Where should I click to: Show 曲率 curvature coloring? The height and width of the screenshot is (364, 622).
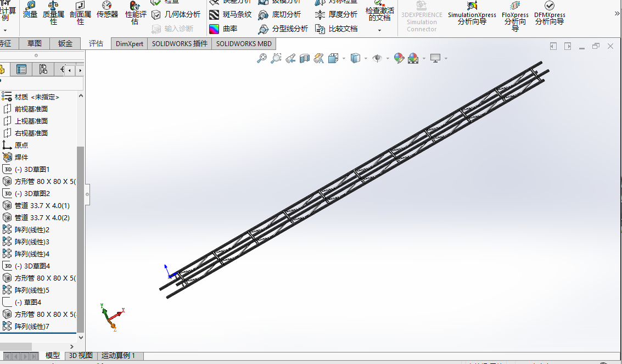pyautogui.click(x=223, y=29)
